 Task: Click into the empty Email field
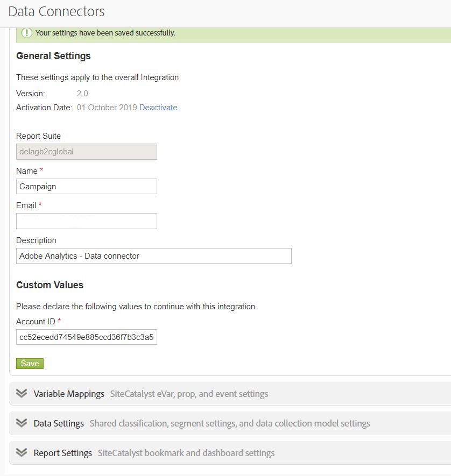[x=87, y=221]
